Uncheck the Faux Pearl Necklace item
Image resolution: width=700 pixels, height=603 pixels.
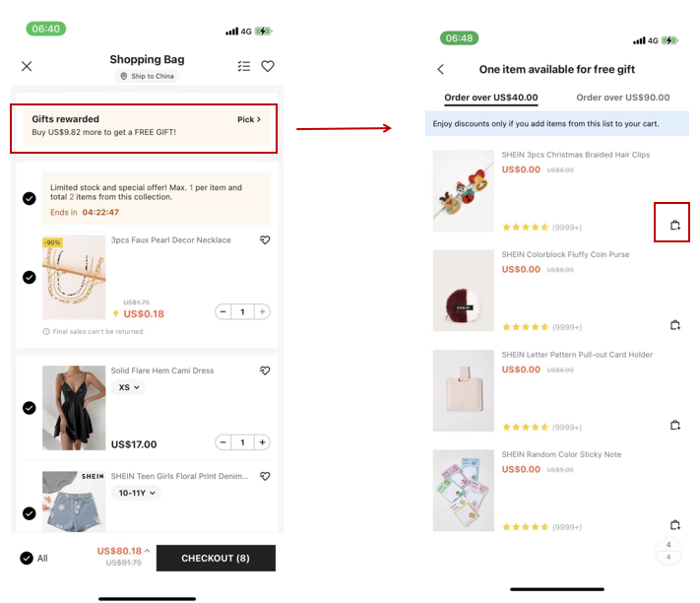[x=30, y=277]
